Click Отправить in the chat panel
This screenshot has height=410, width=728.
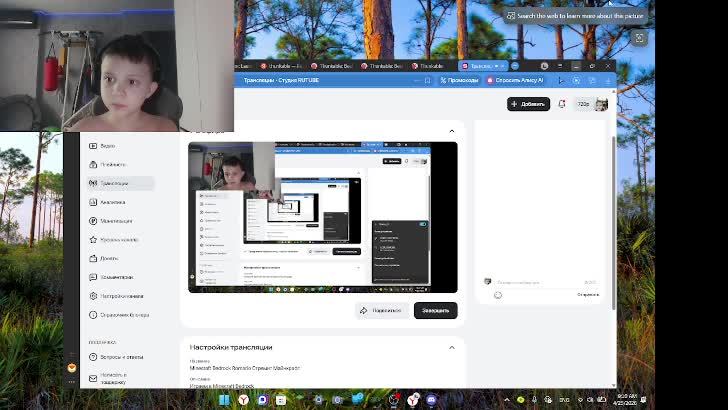click(x=588, y=294)
